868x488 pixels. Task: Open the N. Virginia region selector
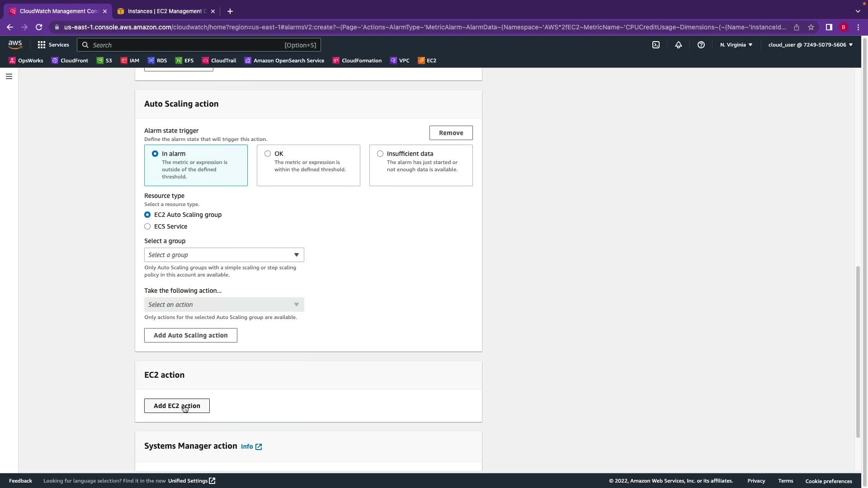(736, 45)
